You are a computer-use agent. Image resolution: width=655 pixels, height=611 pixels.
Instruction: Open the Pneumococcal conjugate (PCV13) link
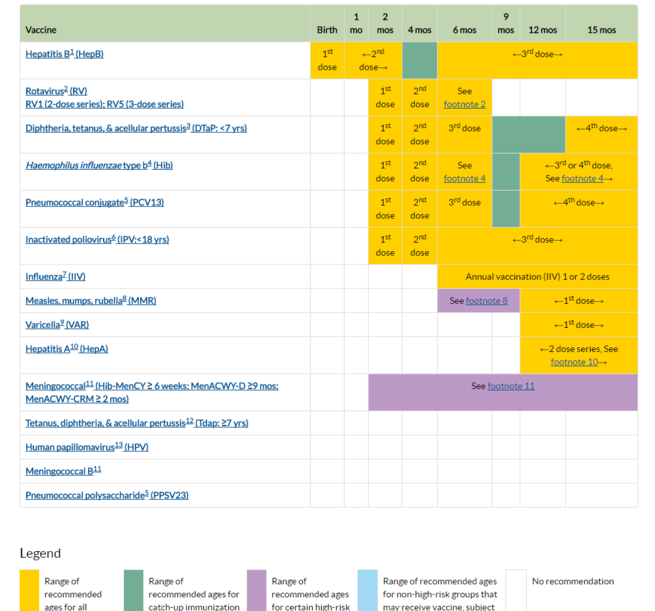tap(95, 203)
